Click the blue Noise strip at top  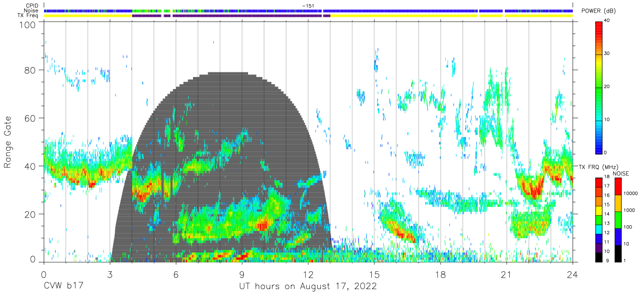tap(308, 10)
